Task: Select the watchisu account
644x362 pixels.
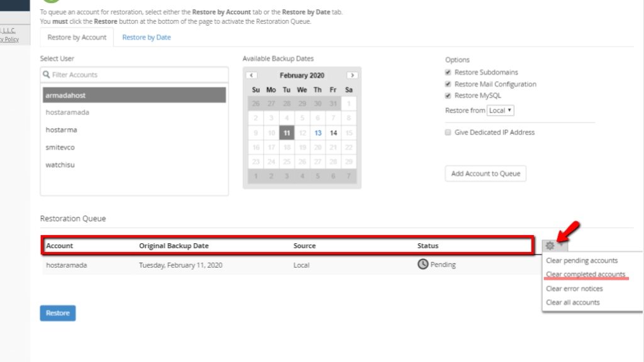Action: [135, 165]
